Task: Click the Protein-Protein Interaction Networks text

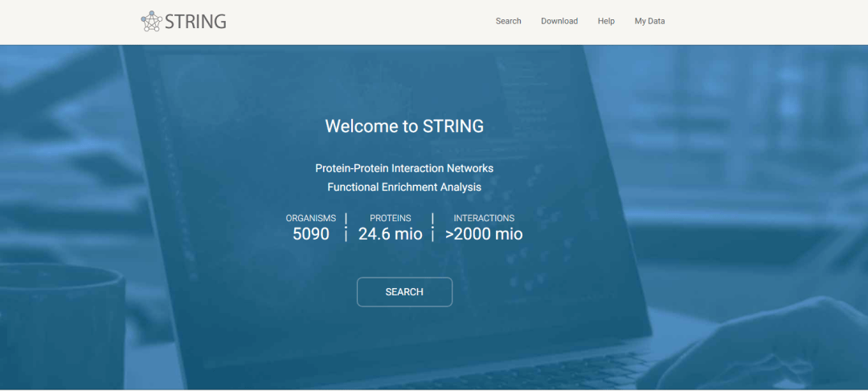Action: 404,168
